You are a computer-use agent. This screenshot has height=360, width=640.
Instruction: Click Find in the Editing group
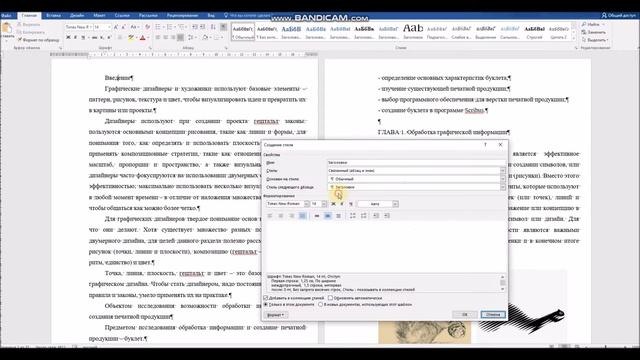point(593,24)
